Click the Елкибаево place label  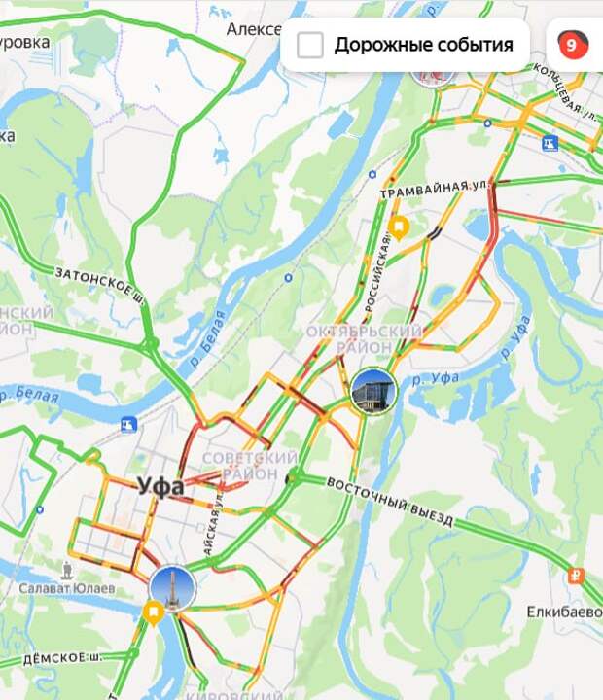click(x=565, y=612)
